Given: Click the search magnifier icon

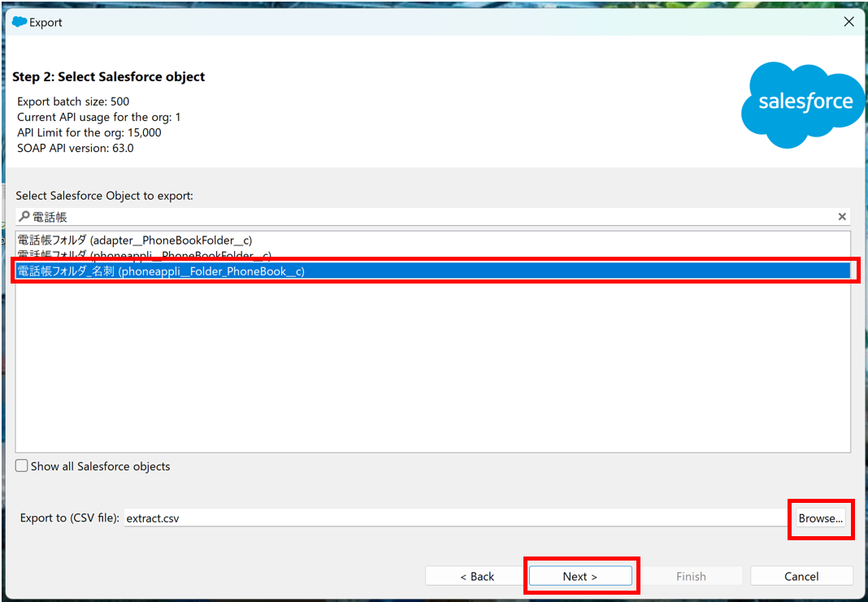Looking at the screenshot, I should point(24,217).
